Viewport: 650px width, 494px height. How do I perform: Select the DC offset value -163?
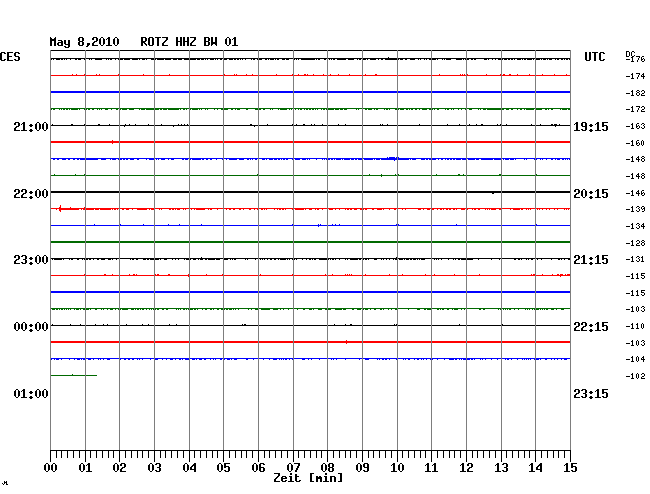pos(635,126)
